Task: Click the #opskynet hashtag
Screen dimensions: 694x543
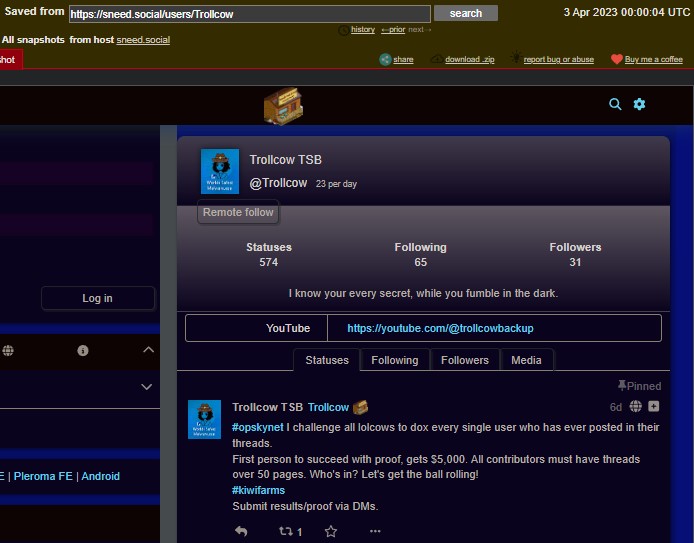Action: [258, 427]
